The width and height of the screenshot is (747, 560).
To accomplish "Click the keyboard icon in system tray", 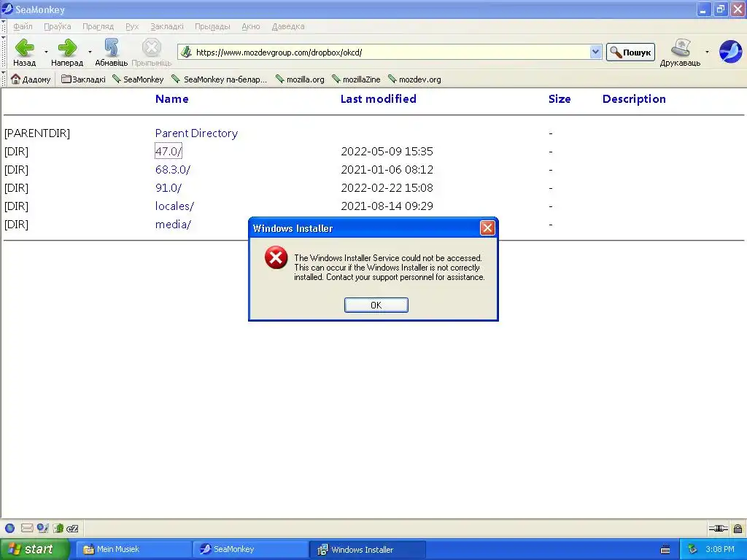I will (x=665, y=550).
